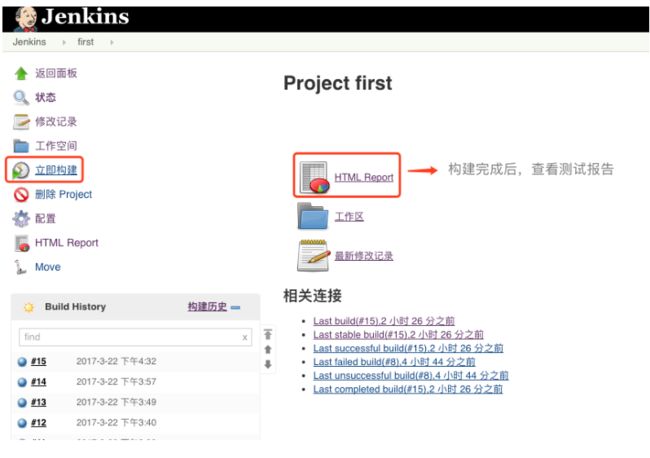Open the Last unsuccessful build(#8) link
The image size is (650, 458).
pos(411,376)
